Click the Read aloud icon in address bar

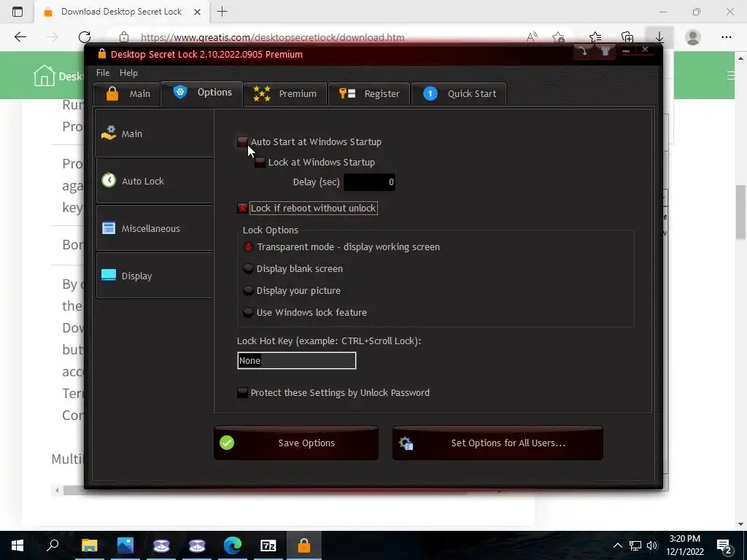tap(532, 37)
